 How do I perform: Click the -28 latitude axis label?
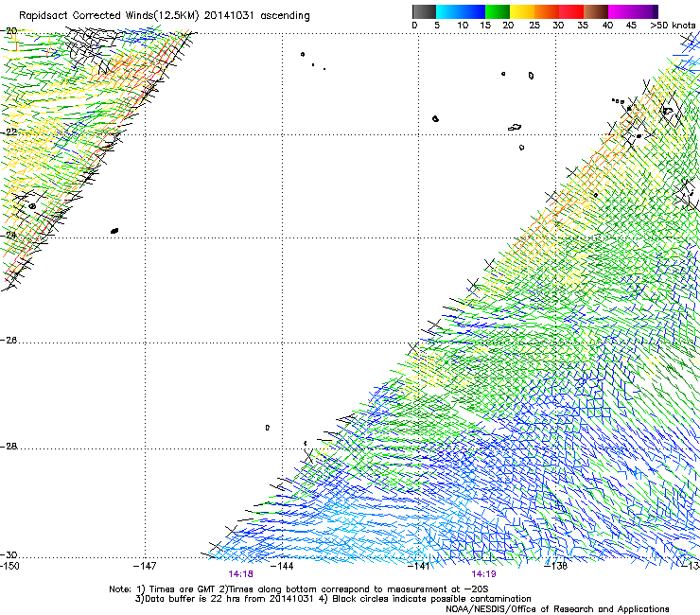9,447
